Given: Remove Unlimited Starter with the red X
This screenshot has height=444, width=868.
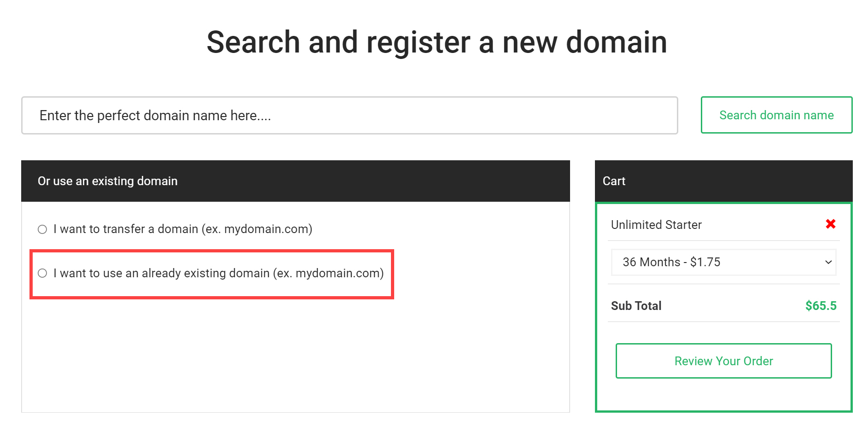Looking at the screenshot, I should (830, 224).
